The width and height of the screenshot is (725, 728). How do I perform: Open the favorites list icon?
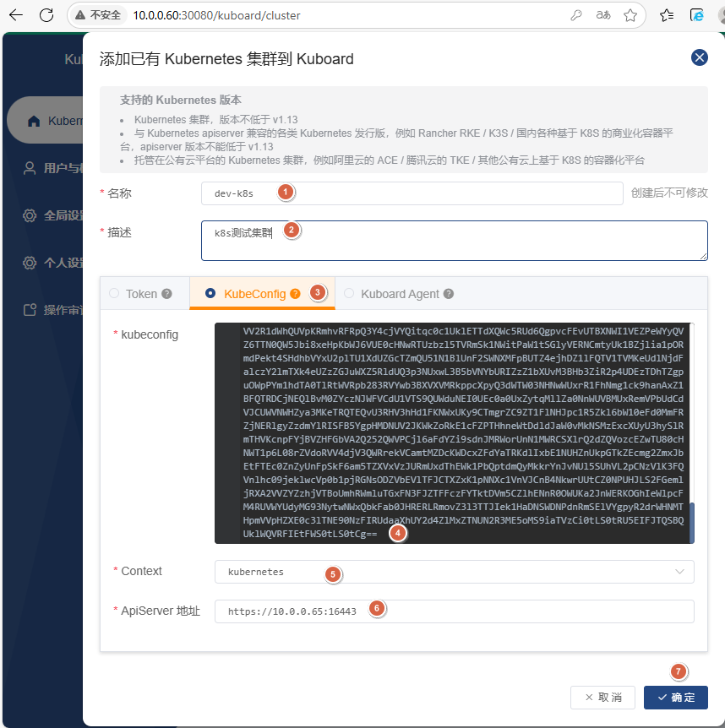pyautogui.click(x=667, y=15)
